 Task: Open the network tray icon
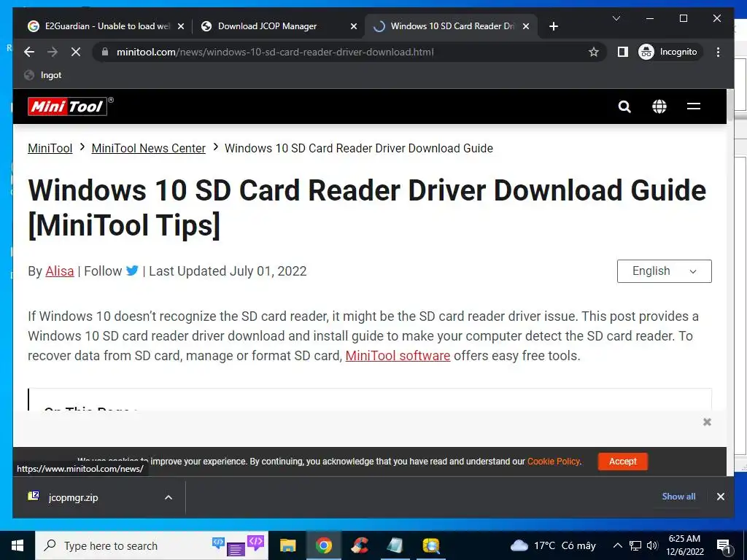pyautogui.click(x=635, y=545)
